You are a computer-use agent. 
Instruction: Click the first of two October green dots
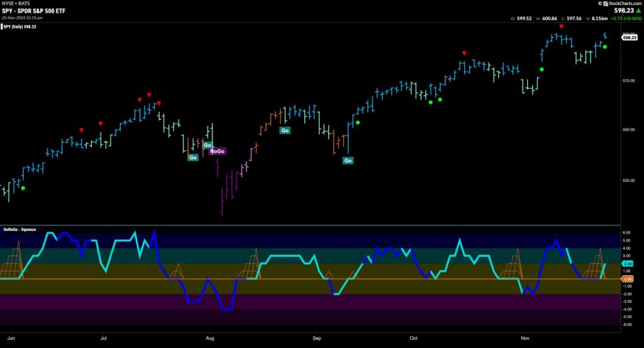tap(430, 103)
